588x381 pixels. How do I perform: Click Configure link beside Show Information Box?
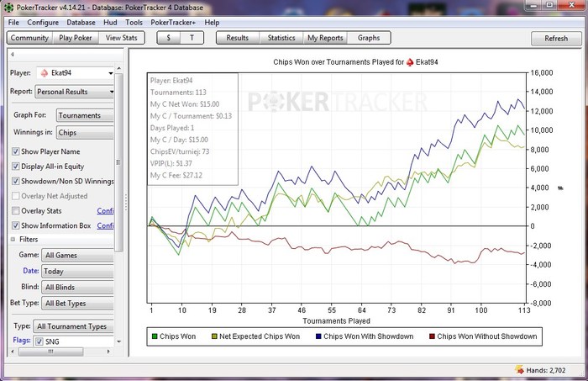(x=105, y=225)
